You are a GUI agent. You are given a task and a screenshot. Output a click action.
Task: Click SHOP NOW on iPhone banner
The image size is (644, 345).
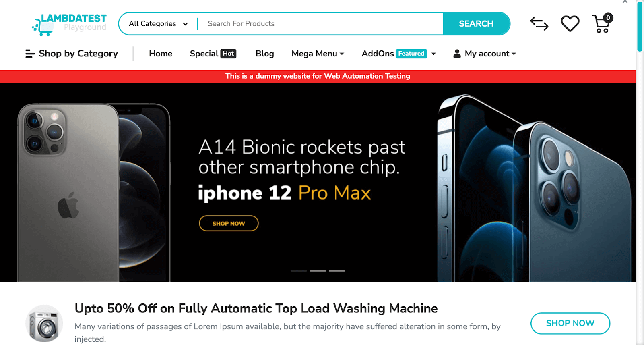click(229, 223)
